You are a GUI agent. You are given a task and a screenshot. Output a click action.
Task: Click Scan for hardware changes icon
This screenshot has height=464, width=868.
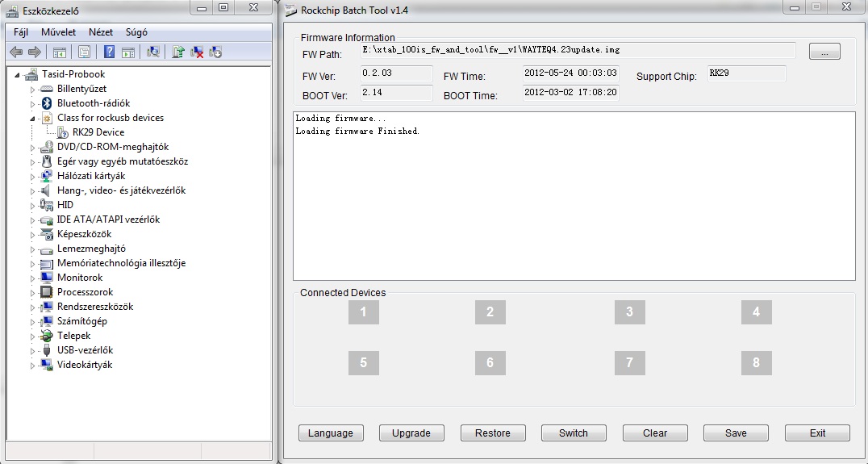tap(153, 52)
